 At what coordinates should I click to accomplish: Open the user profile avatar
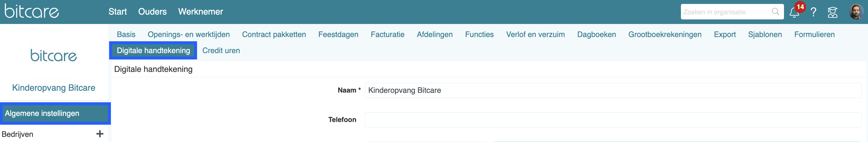click(856, 12)
